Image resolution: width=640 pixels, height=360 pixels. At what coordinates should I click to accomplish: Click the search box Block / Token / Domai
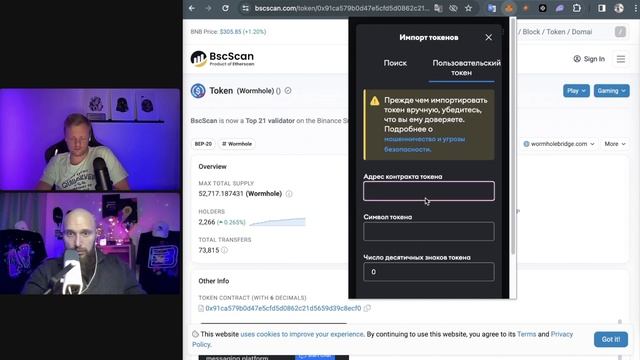[557, 32]
